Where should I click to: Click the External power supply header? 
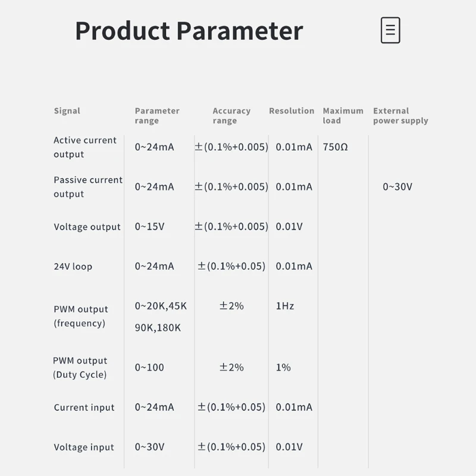[400, 115]
